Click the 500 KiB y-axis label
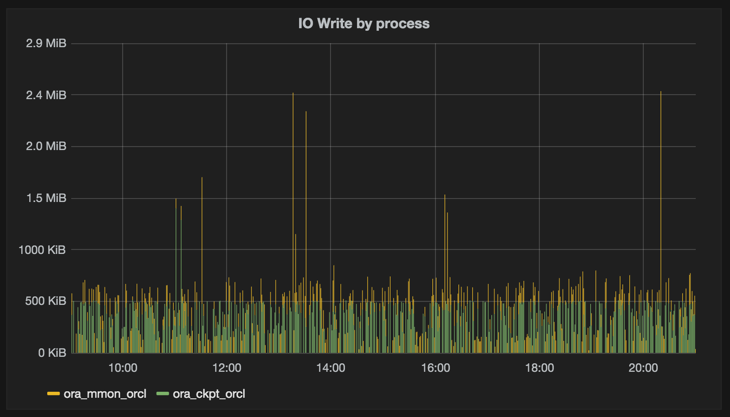The height and width of the screenshot is (417, 730). point(46,301)
